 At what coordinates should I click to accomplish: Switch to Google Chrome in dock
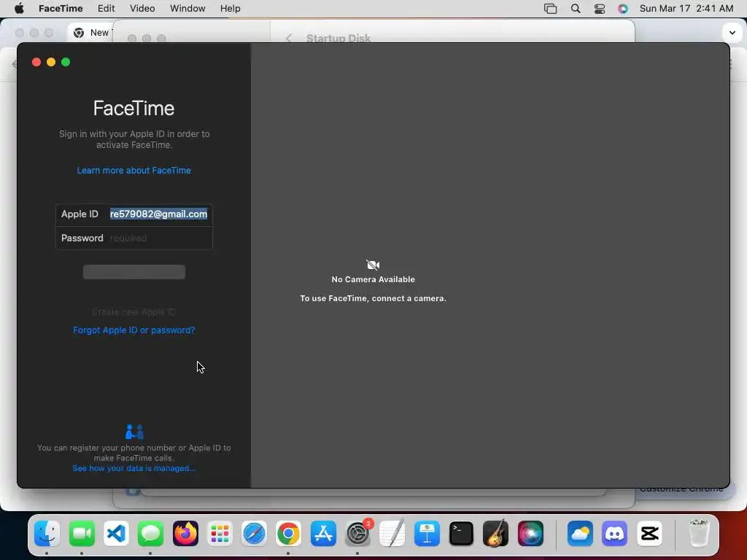pos(288,533)
